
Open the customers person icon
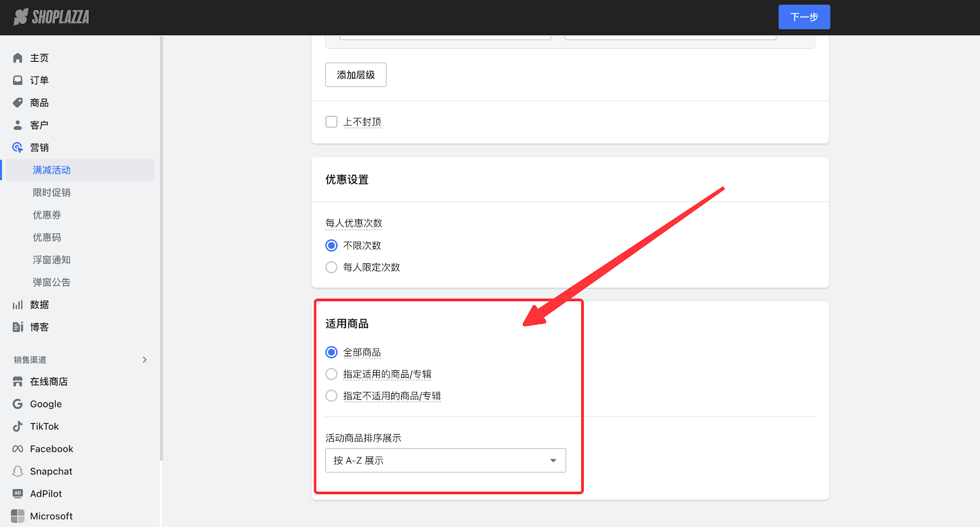tap(18, 125)
